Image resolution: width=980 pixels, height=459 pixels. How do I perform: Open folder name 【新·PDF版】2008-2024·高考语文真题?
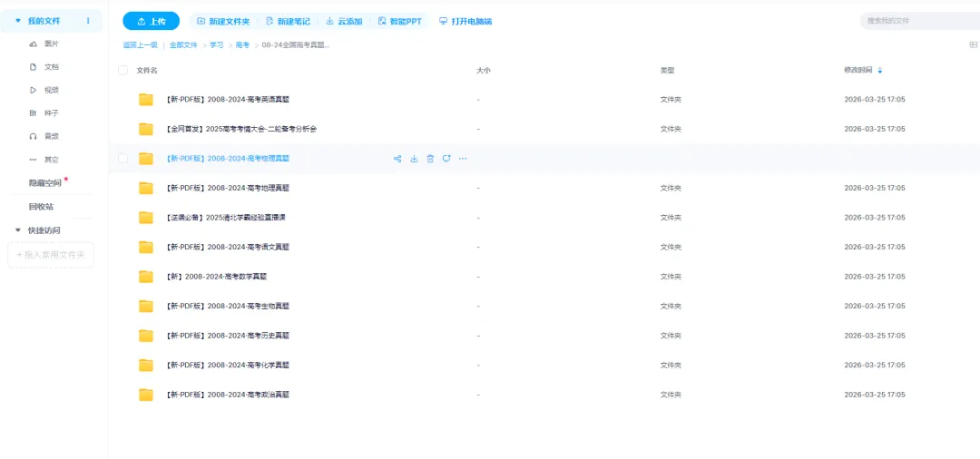tap(228, 248)
